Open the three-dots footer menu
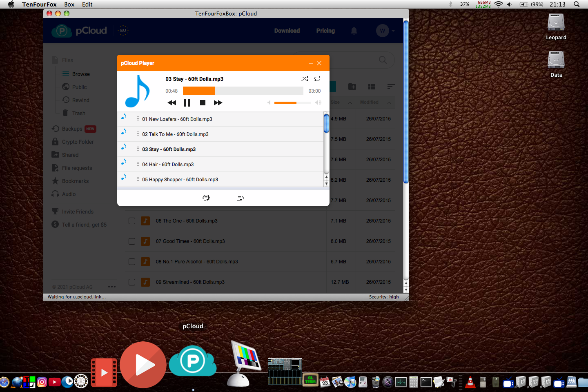 [x=112, y=287]
